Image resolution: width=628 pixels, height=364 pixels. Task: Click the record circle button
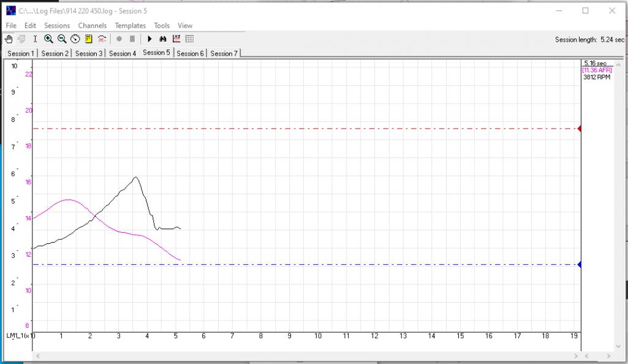[x=119, y=39]
